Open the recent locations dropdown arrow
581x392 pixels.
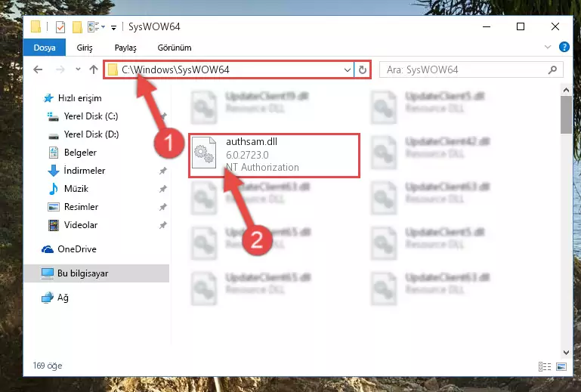coord(78,69)
